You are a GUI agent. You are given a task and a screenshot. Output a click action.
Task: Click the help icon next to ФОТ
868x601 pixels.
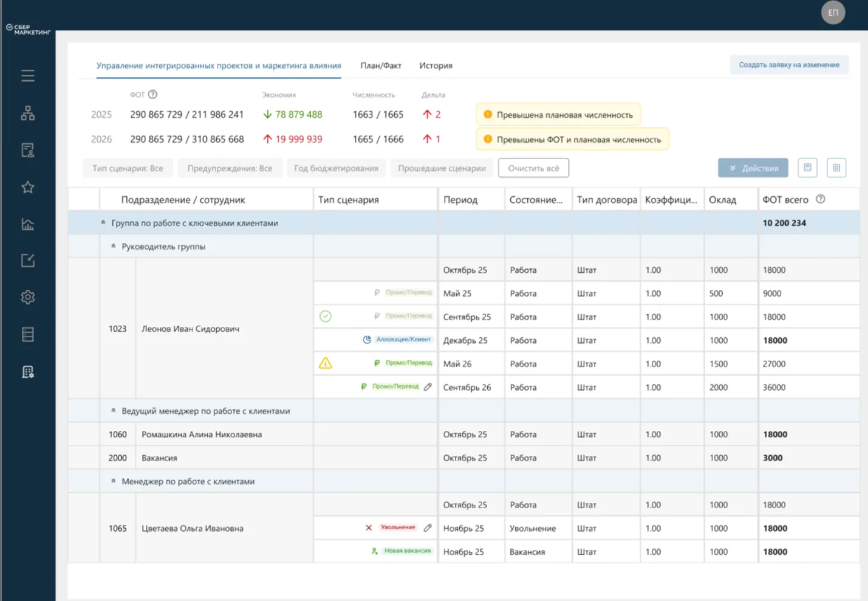pos(153,95)
